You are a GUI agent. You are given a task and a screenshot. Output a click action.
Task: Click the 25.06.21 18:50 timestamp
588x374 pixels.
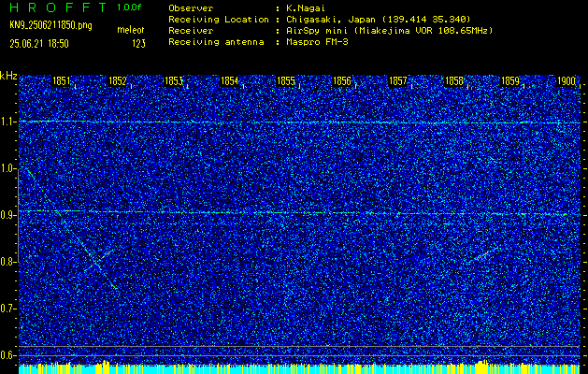coord(39,44)
